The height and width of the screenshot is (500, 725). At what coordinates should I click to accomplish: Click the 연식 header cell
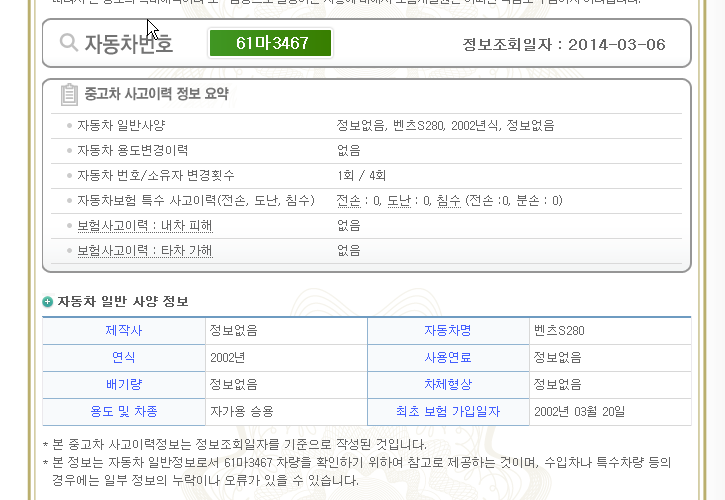coord(124,358)
